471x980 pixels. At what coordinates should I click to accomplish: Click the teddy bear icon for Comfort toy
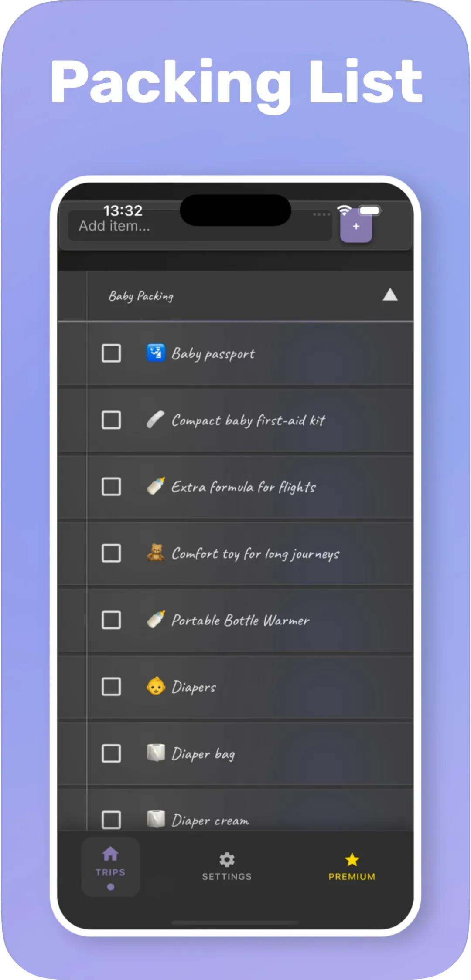click(x=156, y=553)
